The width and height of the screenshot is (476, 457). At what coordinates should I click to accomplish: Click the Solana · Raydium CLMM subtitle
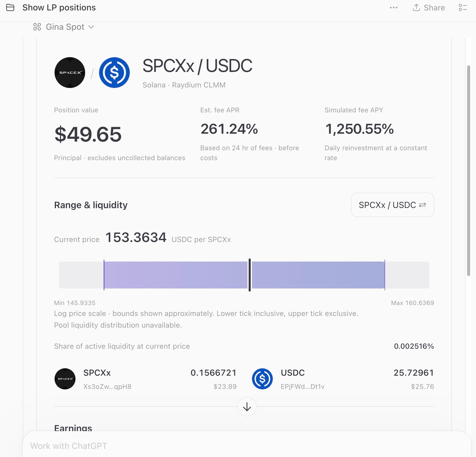pos(184,85)
